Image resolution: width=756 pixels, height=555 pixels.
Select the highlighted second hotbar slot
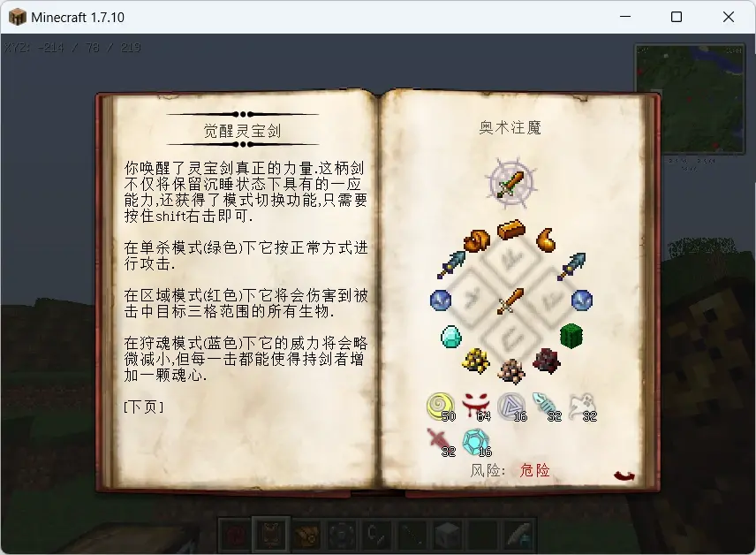270,535
